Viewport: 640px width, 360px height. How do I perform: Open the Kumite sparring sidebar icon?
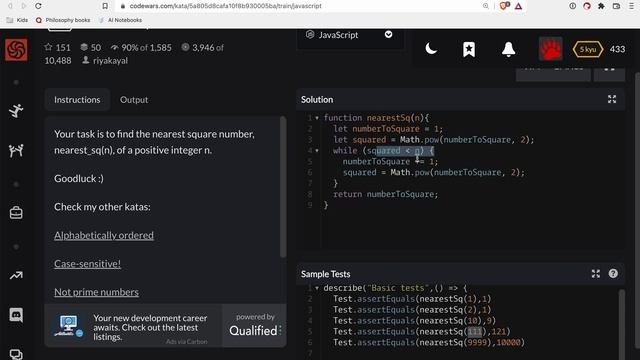(x=16, y=151)
